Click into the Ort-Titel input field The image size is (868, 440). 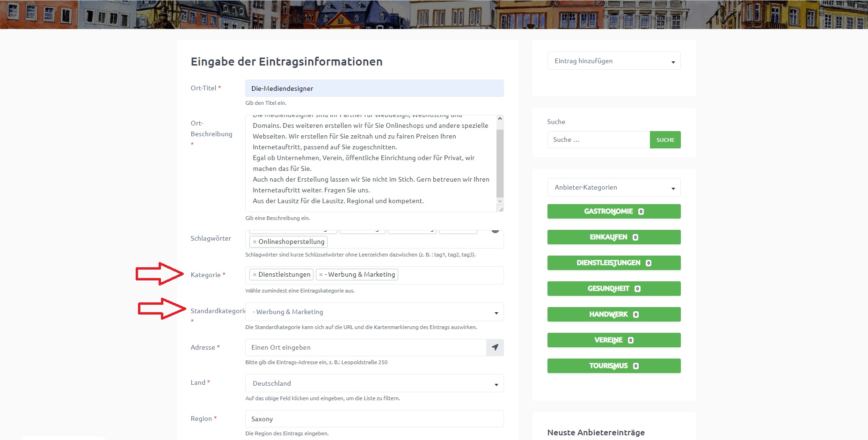[x=374, y=88]
